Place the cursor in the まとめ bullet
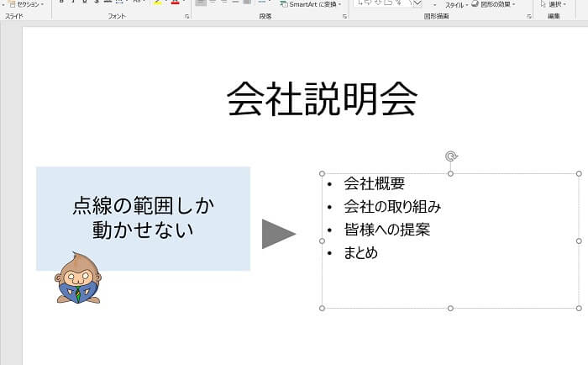The image size is (588, 365). tap(361, 252)
